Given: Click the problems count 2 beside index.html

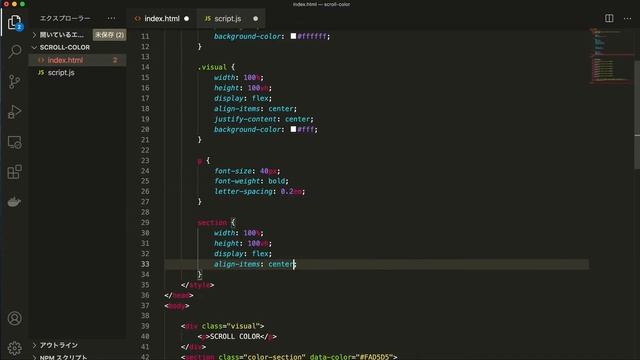Looking at the screenshot, I should [115, 60].
